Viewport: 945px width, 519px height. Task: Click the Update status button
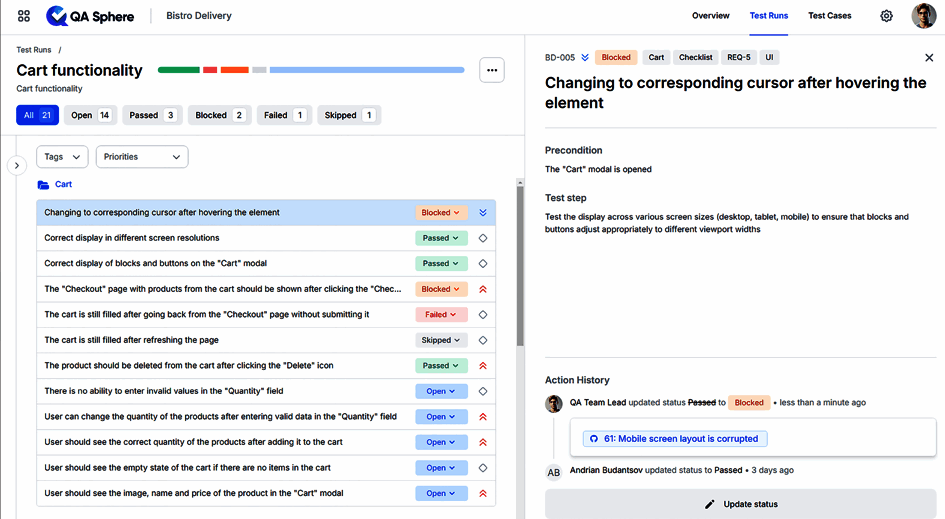(741, 504)
